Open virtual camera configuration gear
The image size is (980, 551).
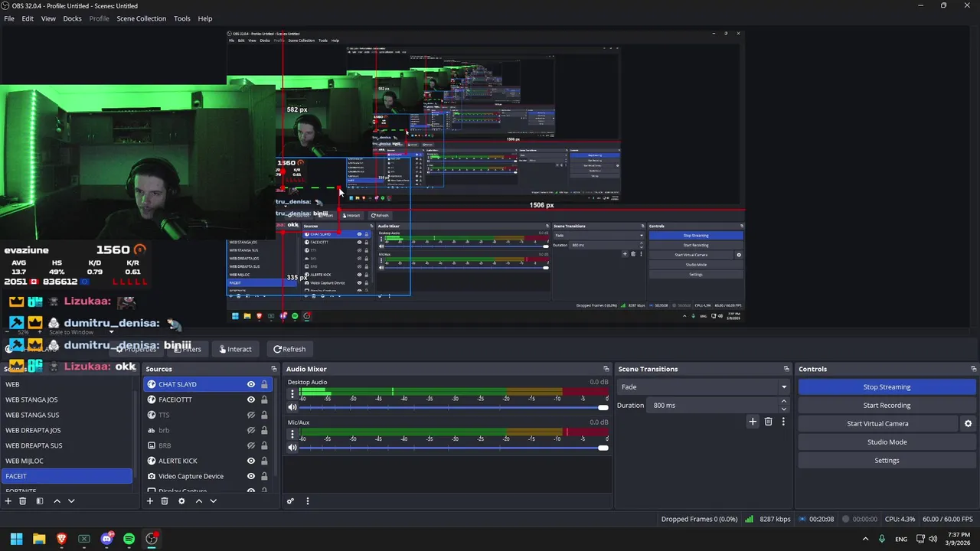pyautogui.click(x=968, y=423)
